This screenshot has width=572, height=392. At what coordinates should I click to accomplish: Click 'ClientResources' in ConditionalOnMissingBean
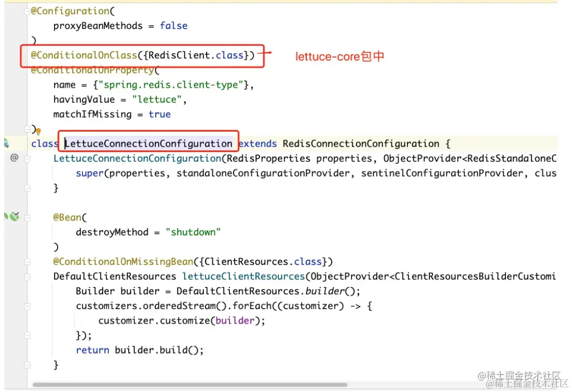click(x=246, y=261)
